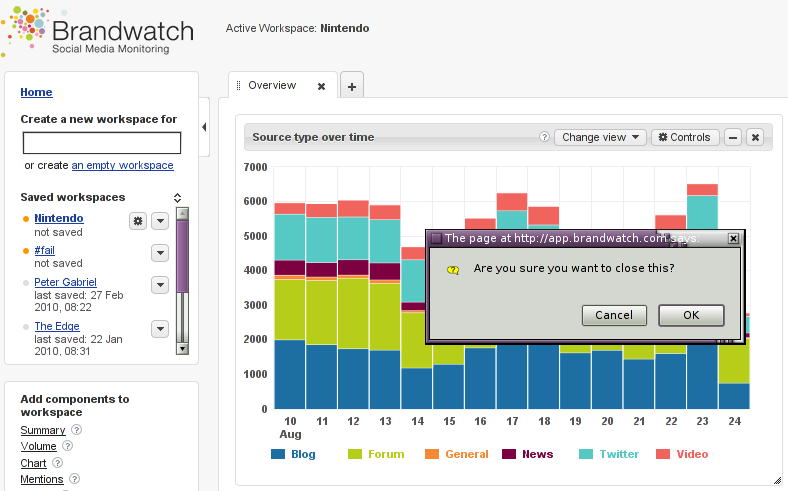This screenshot has width=788, height=491.
Task: Click the dialog title bar menu icon
Action: [x=436, y=238]
